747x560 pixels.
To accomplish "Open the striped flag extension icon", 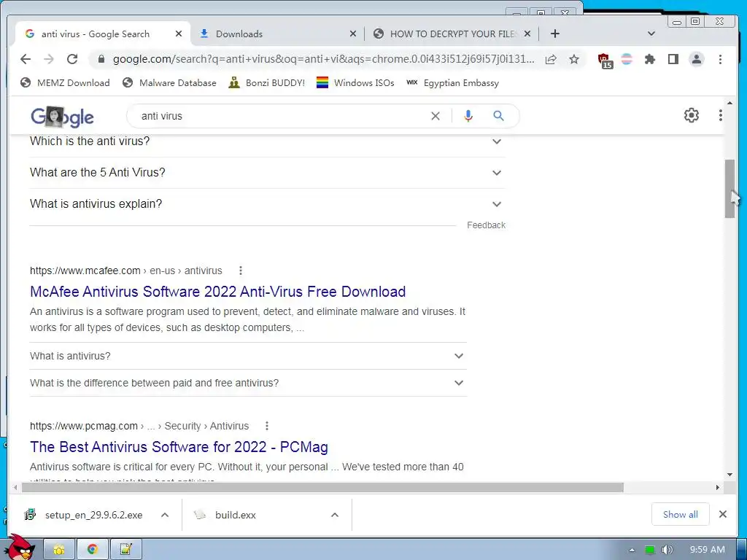I will click(x=627, y=59).
